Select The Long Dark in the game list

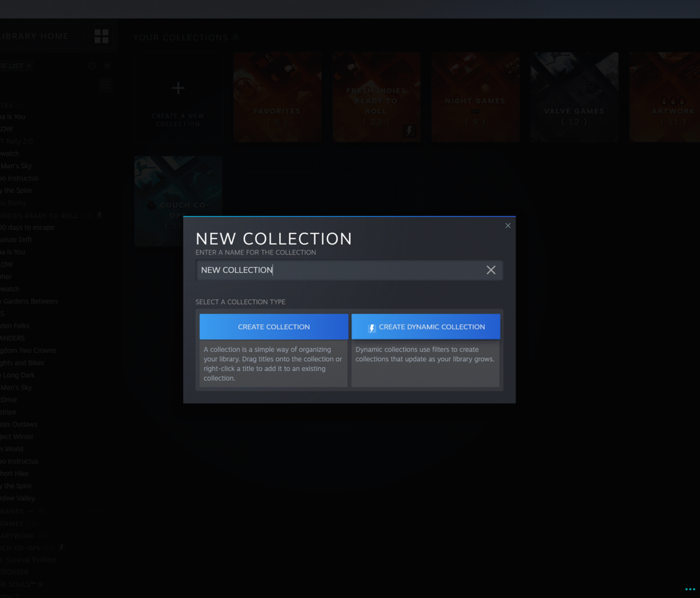pos(19,375)
